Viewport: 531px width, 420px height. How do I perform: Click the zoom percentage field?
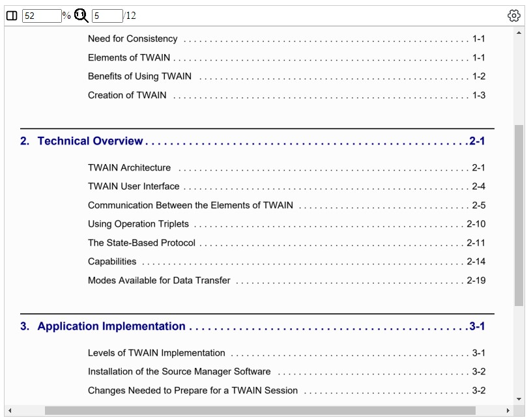[x=41, y=16]
